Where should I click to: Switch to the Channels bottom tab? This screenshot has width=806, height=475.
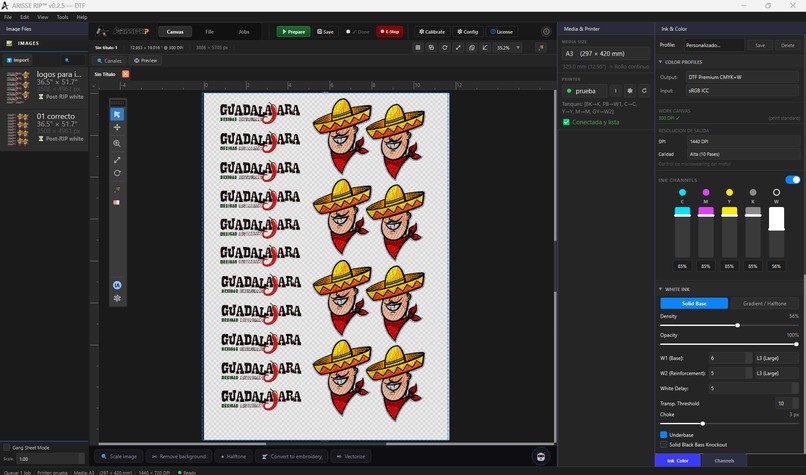click(724, 461)
